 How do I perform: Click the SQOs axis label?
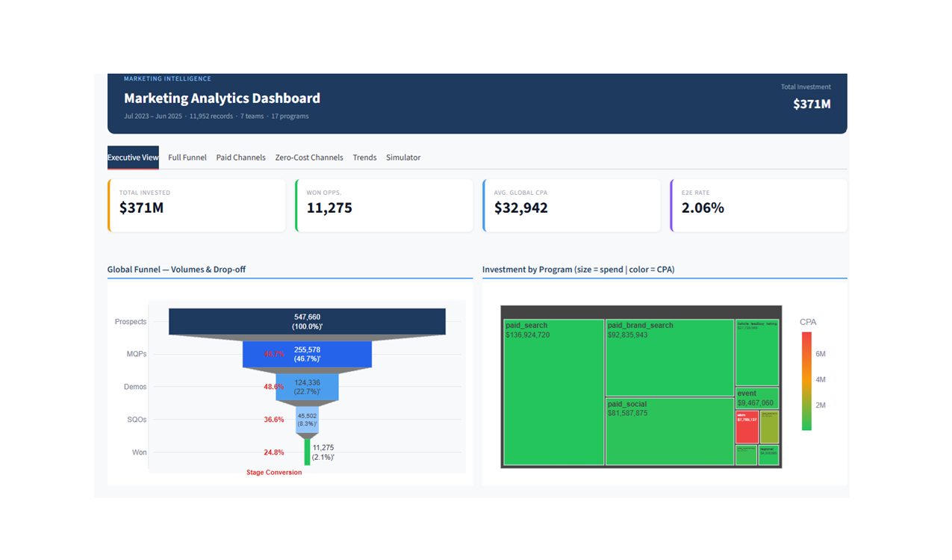coord(137,420)
